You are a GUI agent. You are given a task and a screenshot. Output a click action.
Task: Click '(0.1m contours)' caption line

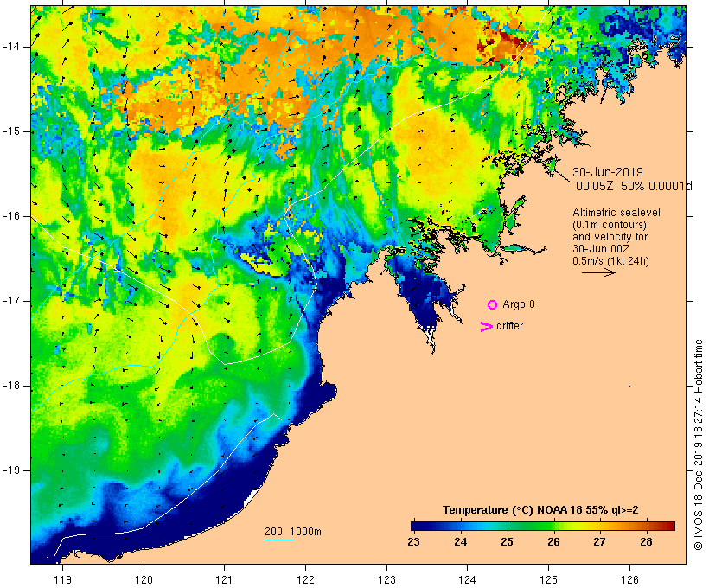click(610, 225)
